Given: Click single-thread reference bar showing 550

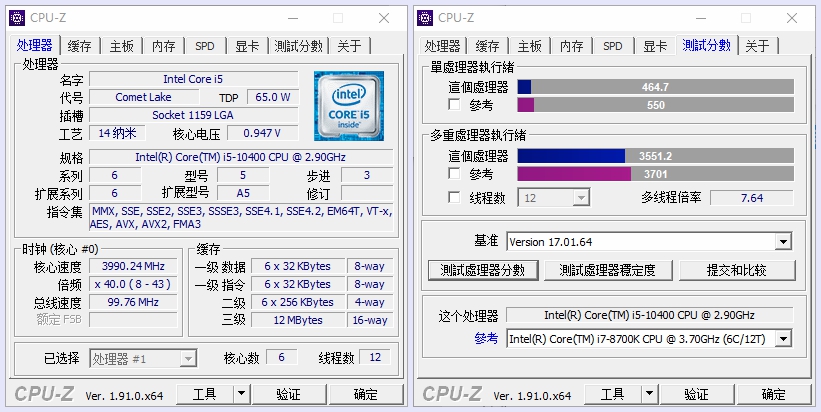Looking at the screenshot, I should [x=656, y=105].
